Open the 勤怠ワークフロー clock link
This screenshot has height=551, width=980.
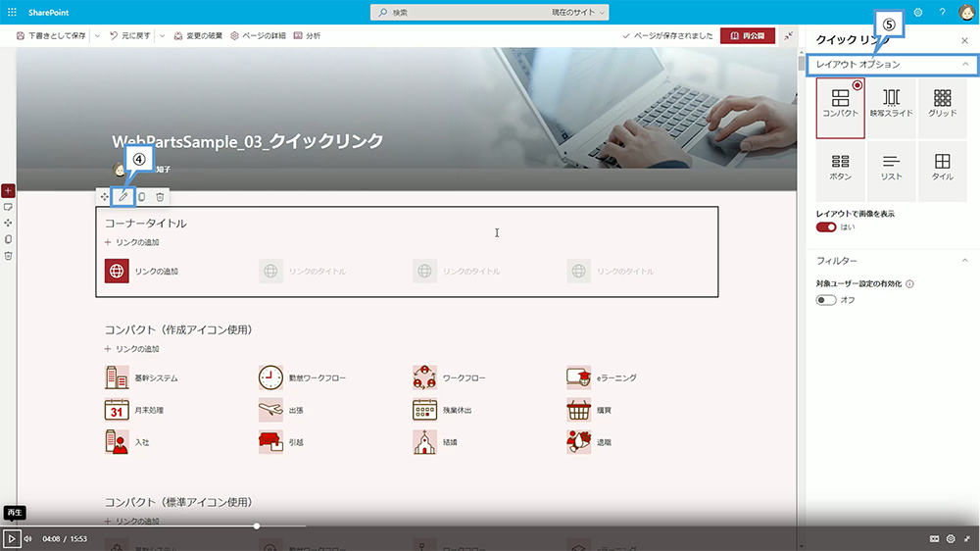click(x=303, y=377)
